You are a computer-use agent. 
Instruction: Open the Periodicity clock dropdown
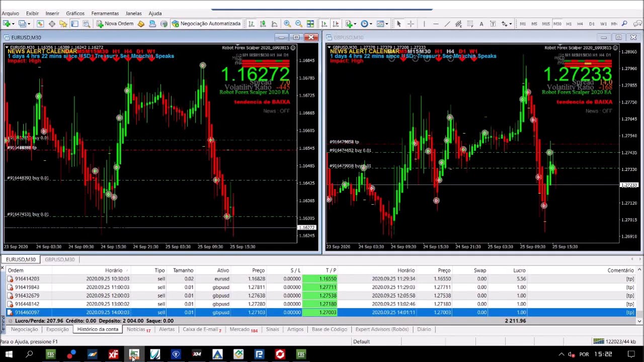[x=366, y=24]
